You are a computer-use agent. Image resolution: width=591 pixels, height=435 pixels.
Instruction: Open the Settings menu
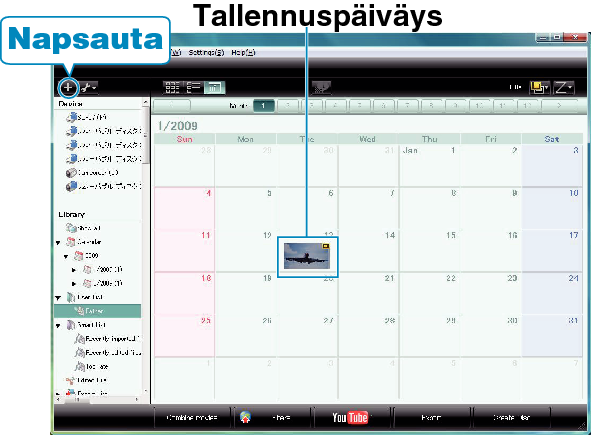[x=206, y=52]
